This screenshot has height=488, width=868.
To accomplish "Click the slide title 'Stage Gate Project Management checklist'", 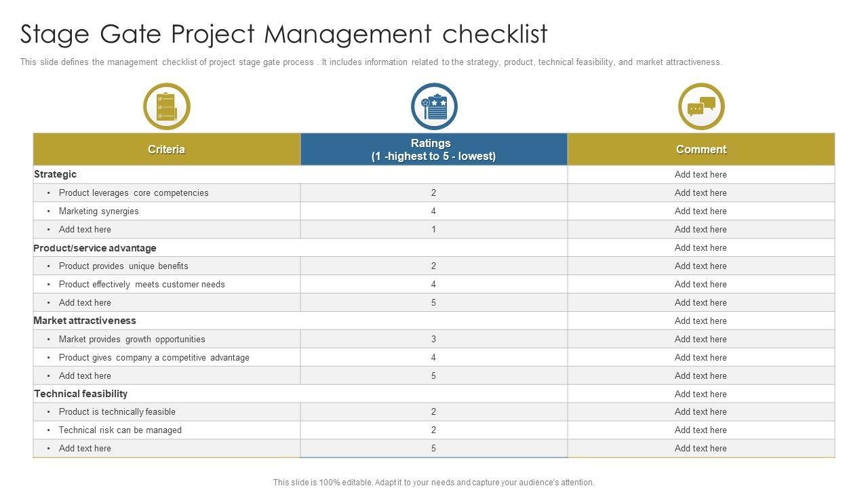I will point(283,33).
